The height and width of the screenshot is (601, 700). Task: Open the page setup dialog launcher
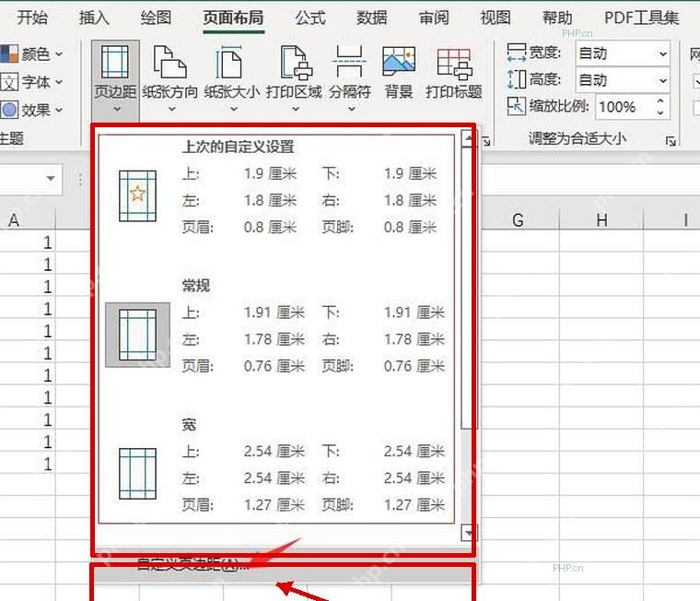pyautogui.click(x=486, y=141)
